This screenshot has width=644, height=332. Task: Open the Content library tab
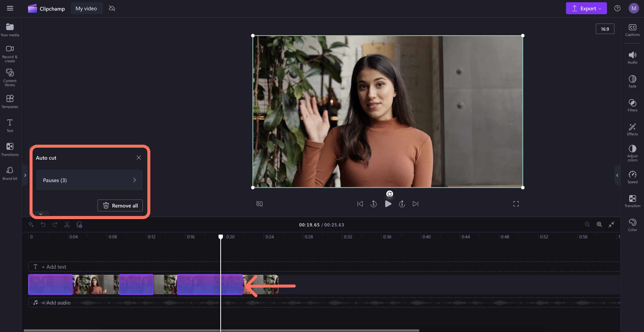10,78
